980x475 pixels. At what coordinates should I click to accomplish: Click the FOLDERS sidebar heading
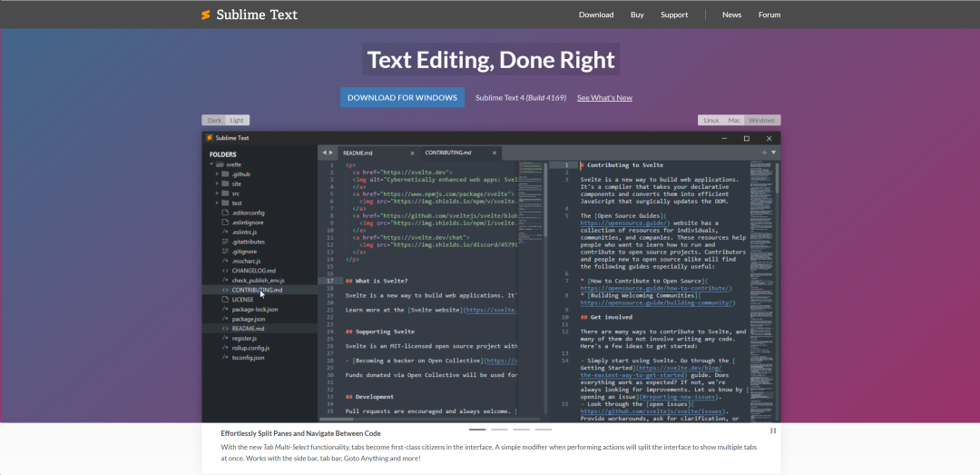click(x=222, y=154)
